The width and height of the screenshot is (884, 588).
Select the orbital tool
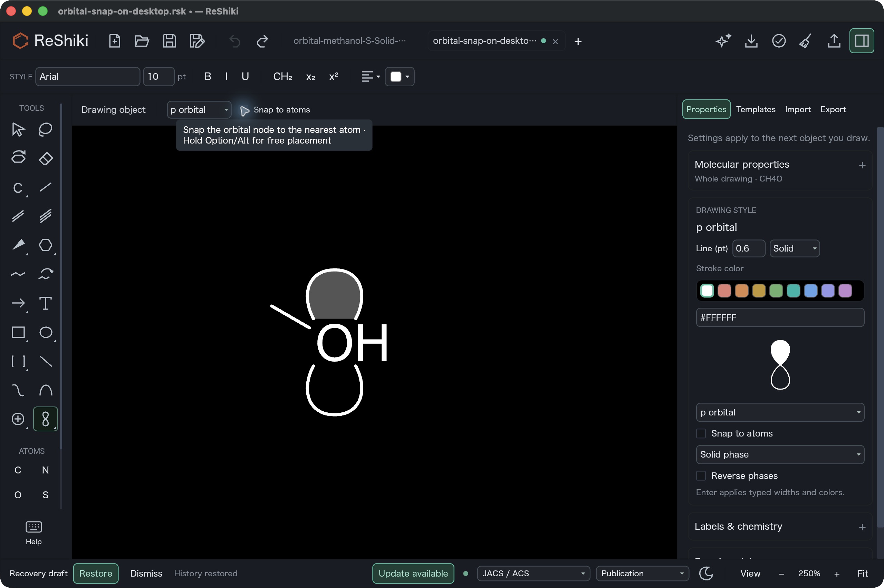tap(45, 419)
